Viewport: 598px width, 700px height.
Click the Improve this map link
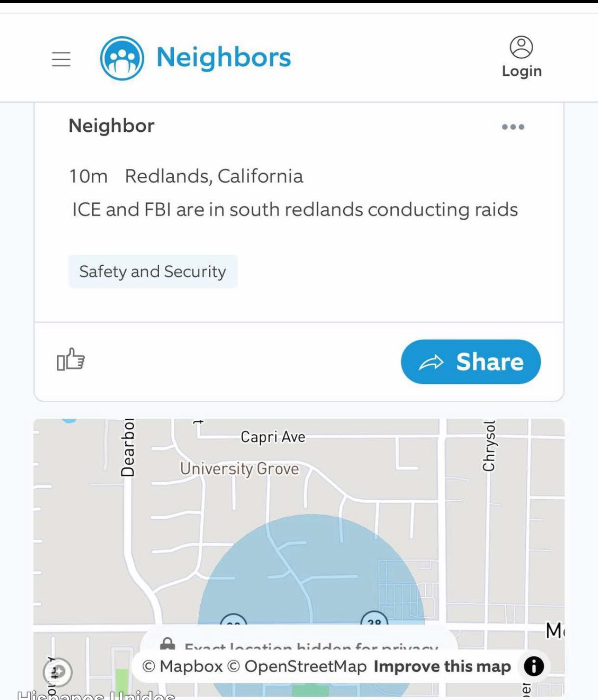(442, 666)
